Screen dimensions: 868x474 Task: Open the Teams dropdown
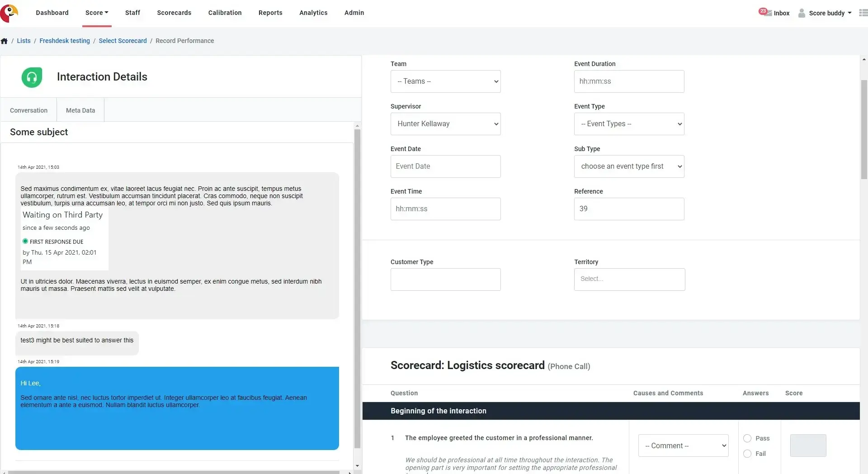point(445,81)
